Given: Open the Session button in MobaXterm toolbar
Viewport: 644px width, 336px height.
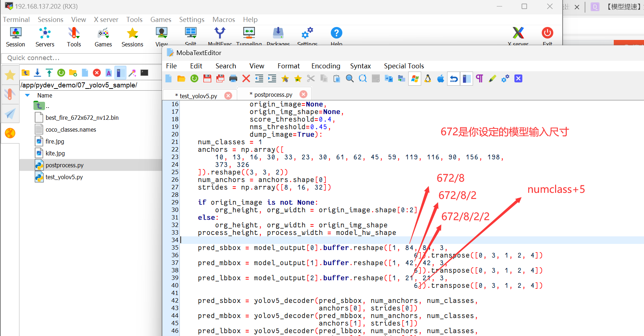Looking at the screenshot, I should 15,37.
